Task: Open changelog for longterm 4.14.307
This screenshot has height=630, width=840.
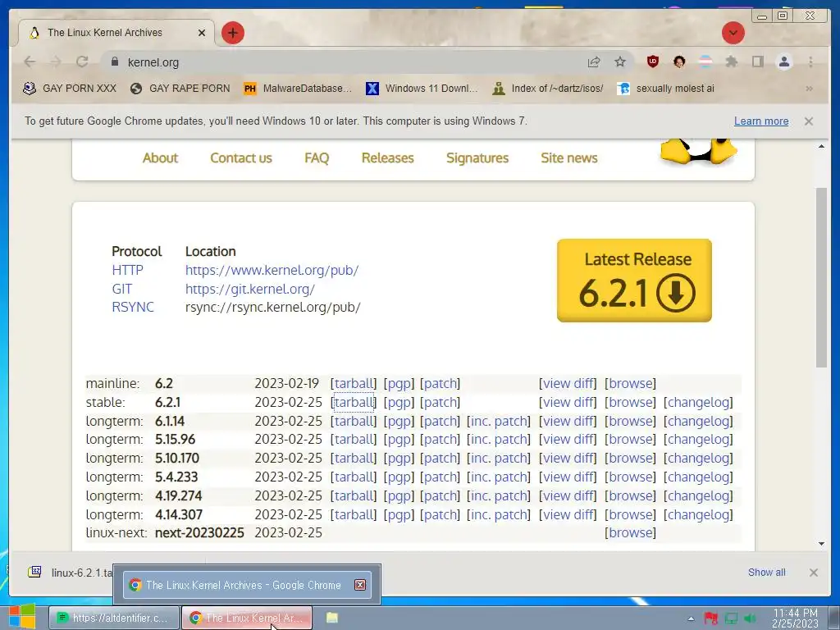Action: (x=698, y=514)
